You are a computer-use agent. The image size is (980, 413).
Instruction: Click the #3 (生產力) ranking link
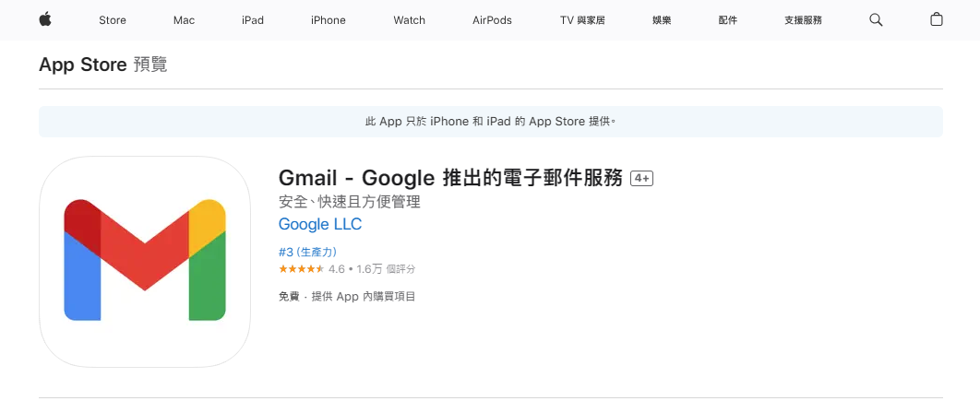pos(307,252)
